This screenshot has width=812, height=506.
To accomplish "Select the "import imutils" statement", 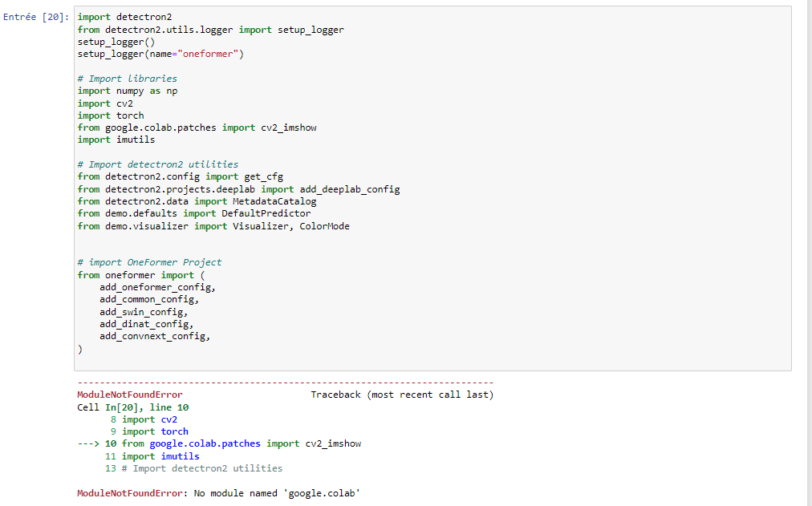I will point(112,139).
